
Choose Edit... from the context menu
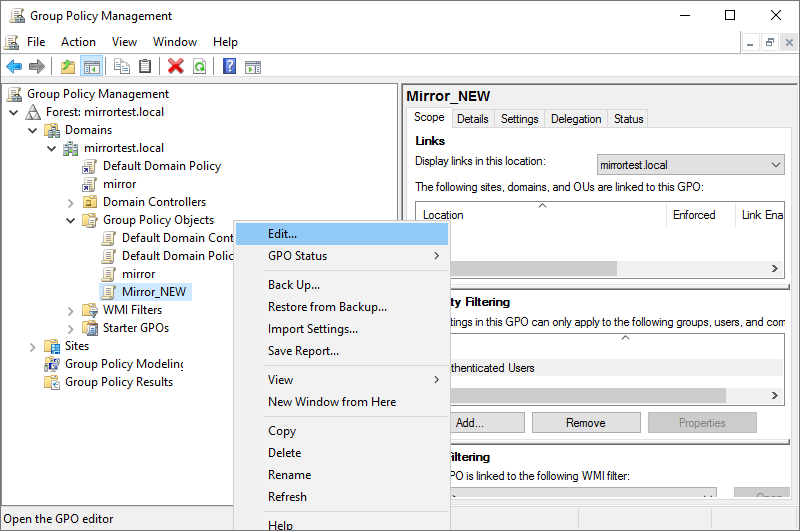click(342, 234)
